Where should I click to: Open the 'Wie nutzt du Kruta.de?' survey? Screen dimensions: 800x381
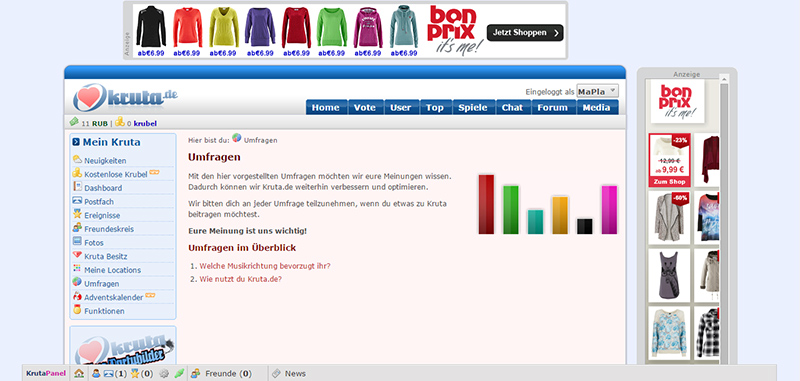(x=240, y=279)
